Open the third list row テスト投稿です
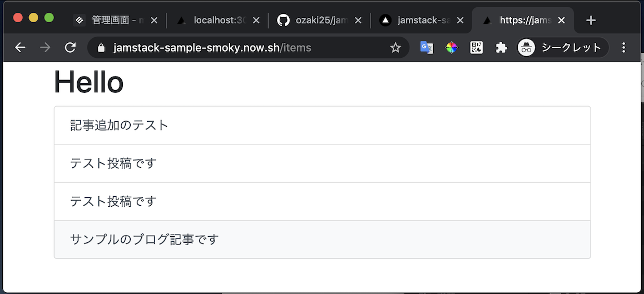The image size is (644, 294). 323,202
